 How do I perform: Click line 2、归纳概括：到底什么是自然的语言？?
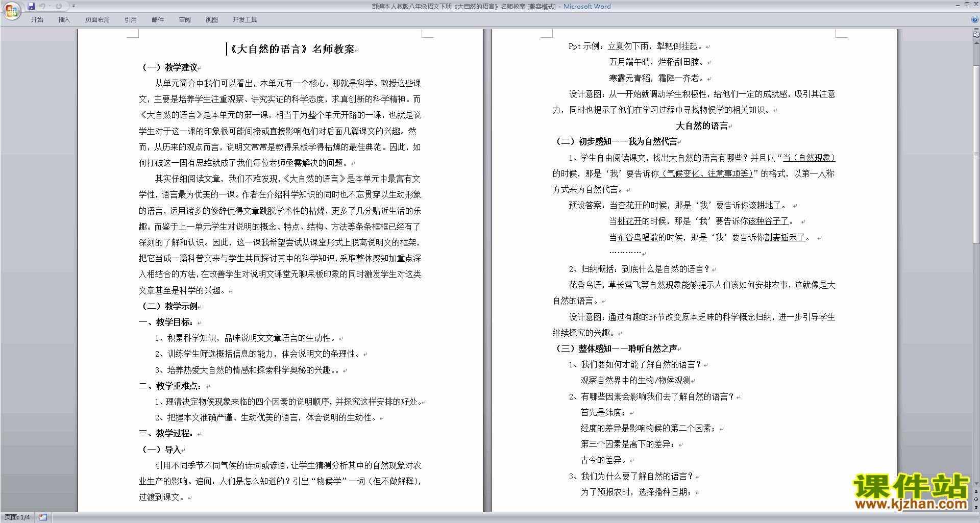pyautogui.click(x=639, y=269)
